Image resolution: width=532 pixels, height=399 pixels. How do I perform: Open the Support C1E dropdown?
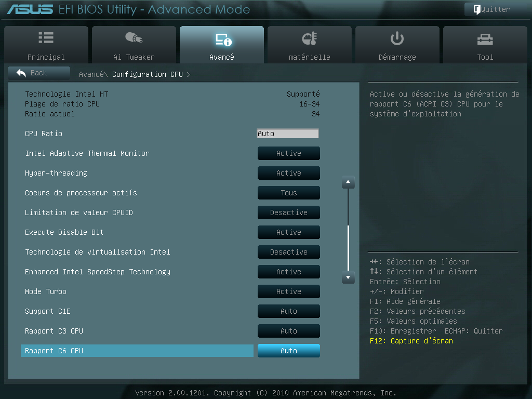(x=288, y=311)
